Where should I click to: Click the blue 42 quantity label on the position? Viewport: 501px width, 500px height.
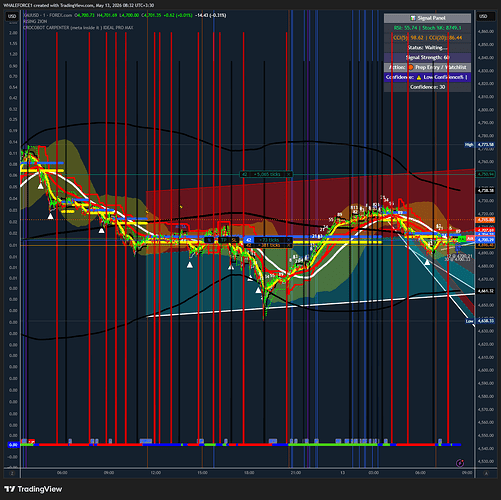pyautogui.click(x=248, y=240)
